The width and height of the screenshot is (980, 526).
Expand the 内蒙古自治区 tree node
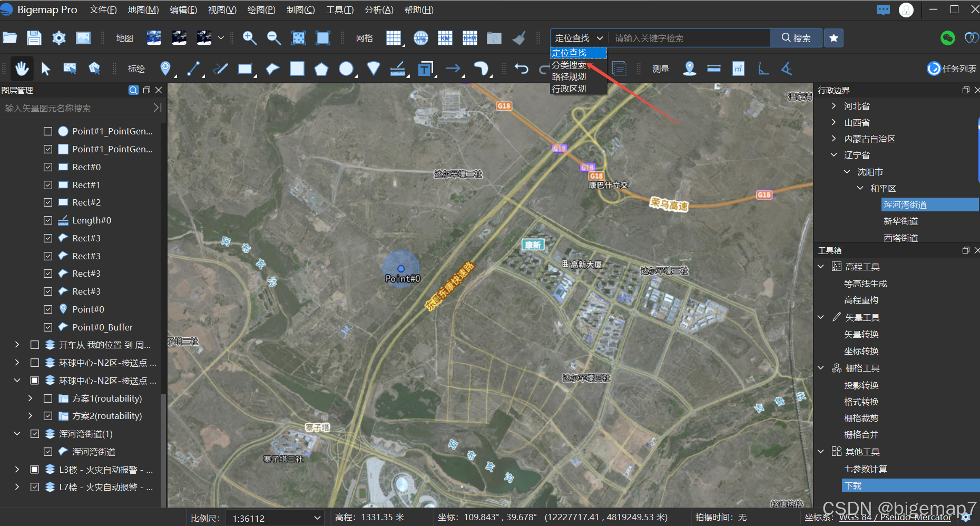click(834, 139)
